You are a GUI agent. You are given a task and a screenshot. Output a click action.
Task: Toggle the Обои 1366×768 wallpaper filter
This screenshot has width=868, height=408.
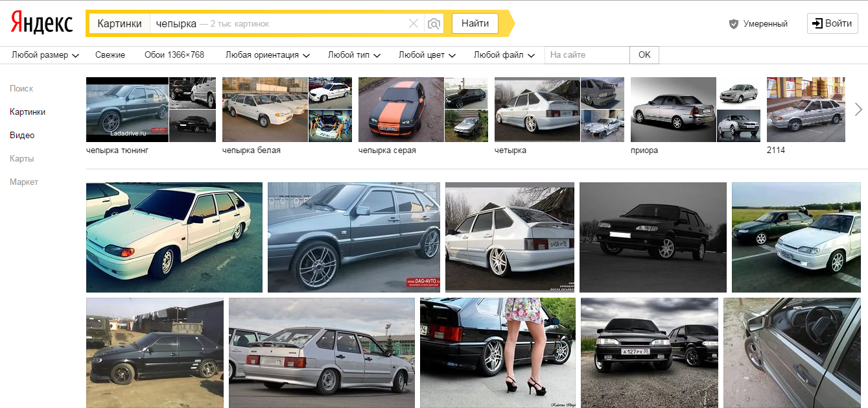coord(174,55)
